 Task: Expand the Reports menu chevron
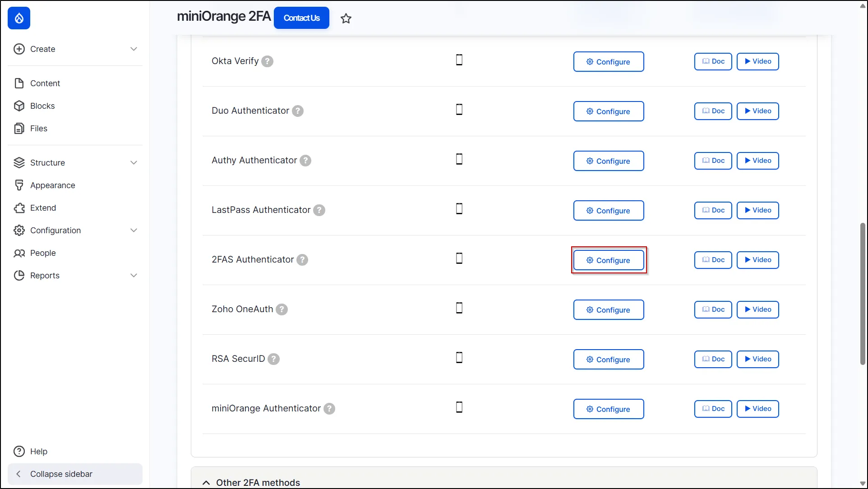click(134, 275)
